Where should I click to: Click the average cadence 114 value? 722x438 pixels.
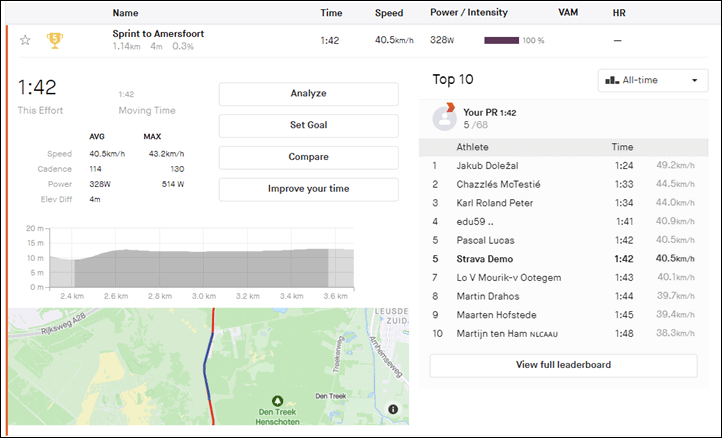point(95,169)
